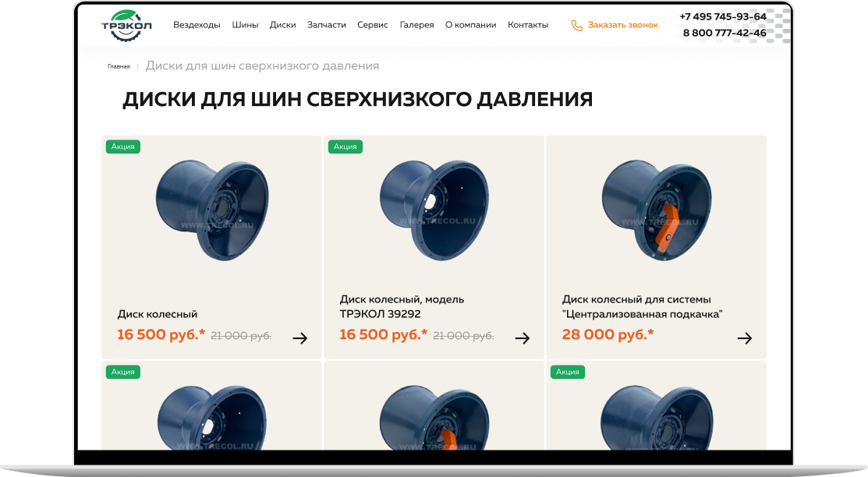Viewport: 868px width, 477px height.
Task: Go to the Сервис section
Action: point(373,25)
